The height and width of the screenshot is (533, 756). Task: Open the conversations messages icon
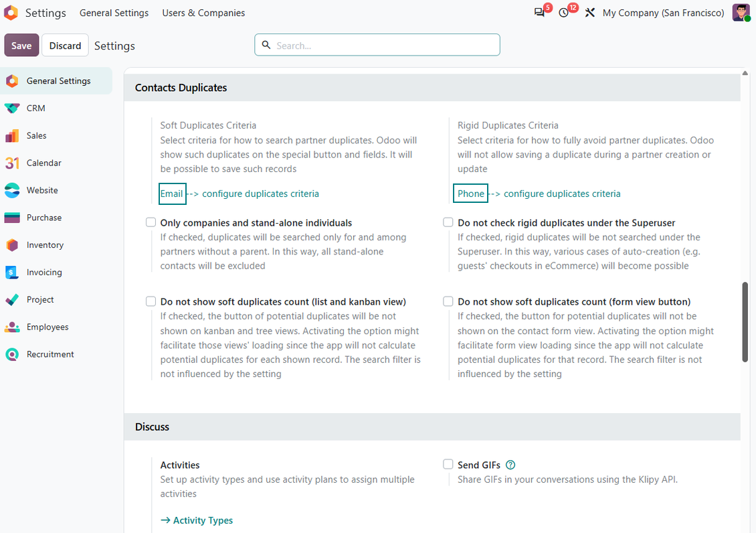(539, 13)
